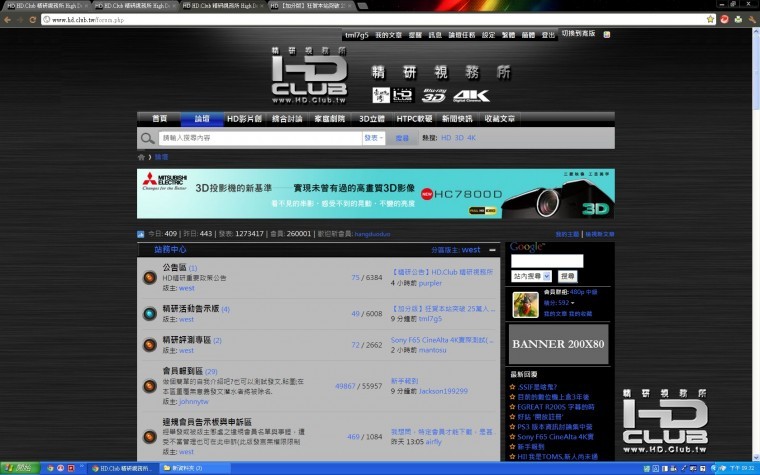Open the 收藏文章 navigation tab
Screen dimensions: 760x475
pos(500,119)
